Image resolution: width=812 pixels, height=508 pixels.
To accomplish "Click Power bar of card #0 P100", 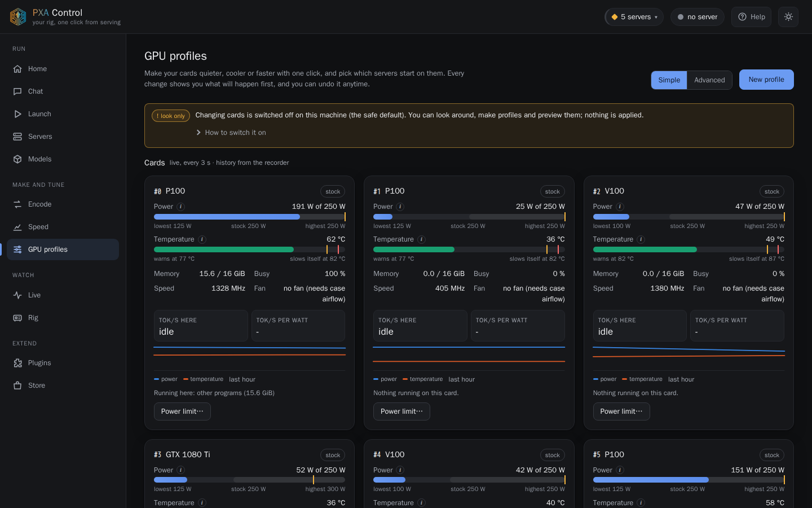I will [x=250, y=217].
